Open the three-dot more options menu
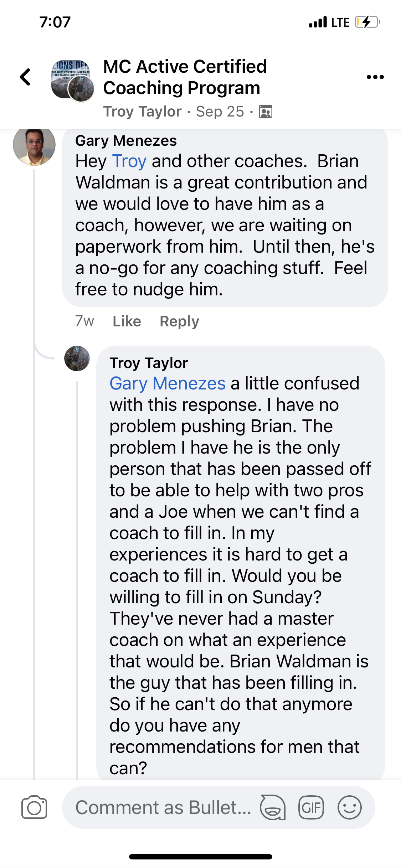 coord(375,77)
